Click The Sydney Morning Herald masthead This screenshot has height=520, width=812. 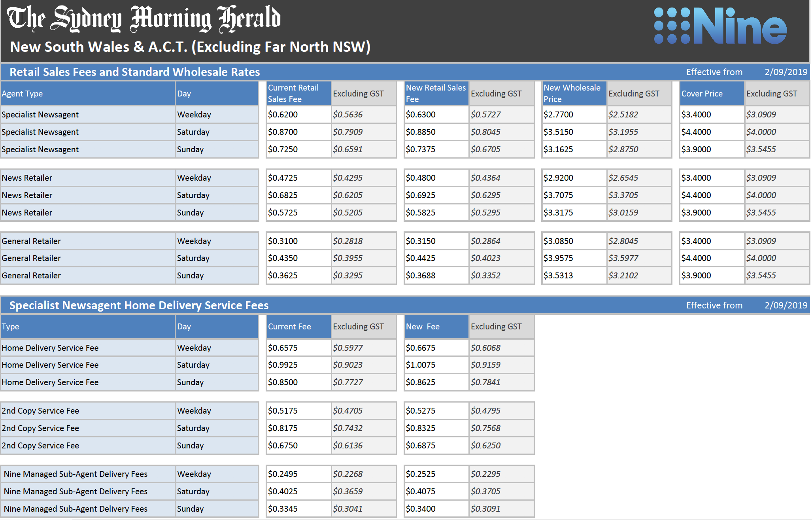click(x=144, y=19)
